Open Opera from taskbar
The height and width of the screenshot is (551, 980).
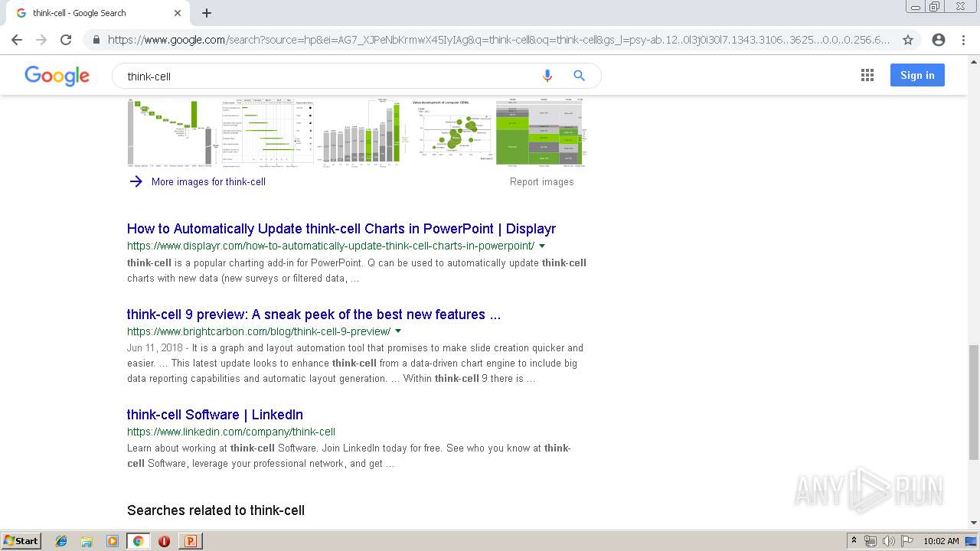click(164, 541)
